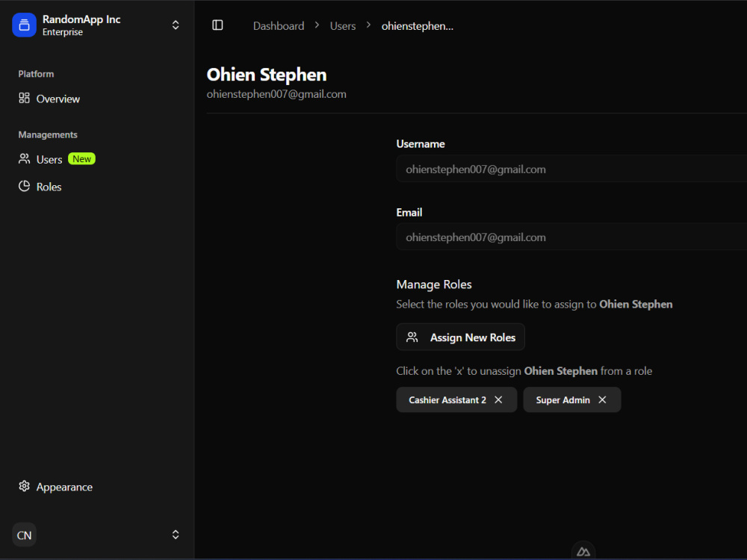Unassign the Cashier Assistant 2 role
The width and height of the screenshot is (747, 560).
point(498,399)
